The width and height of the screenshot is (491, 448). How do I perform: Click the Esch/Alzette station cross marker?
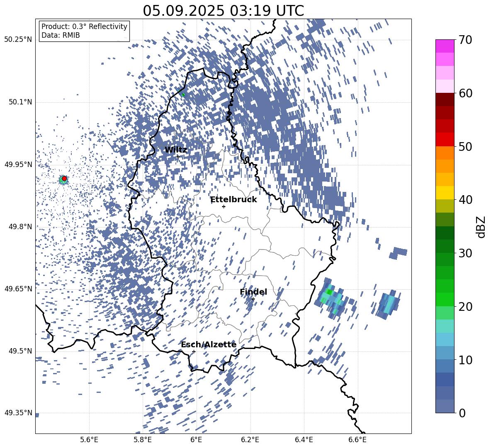click(x=194, y=351)
